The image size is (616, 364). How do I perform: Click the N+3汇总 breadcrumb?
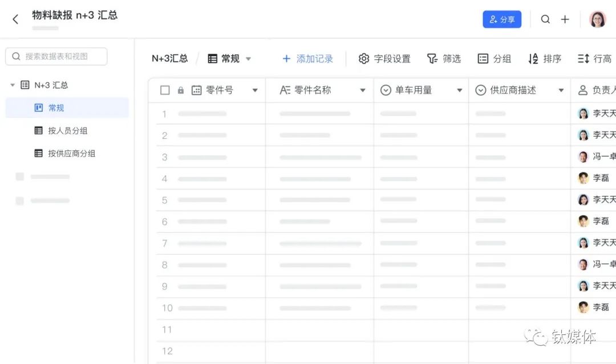pos(170,59)
